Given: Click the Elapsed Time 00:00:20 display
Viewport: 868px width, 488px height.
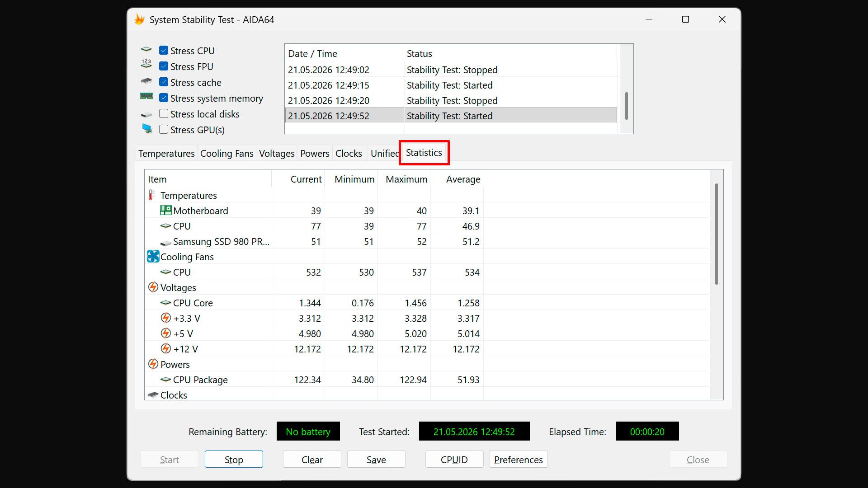Looking at the screenshot, I should [647, 431].
